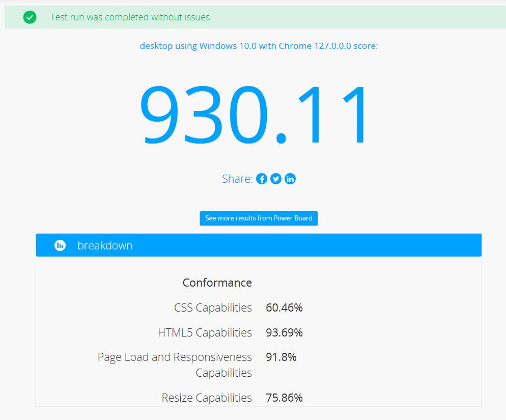The width and height of the screenshot is (506, 420).
Task: Click Page Load and Responsiveness Capabilities label
Action: (x=175, y=365)
